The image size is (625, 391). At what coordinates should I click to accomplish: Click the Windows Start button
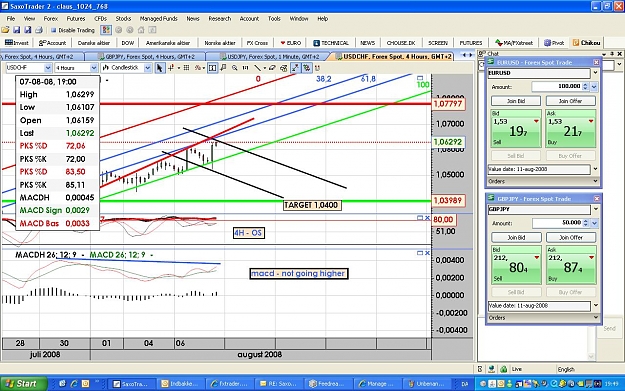click(x=24, y=383)
